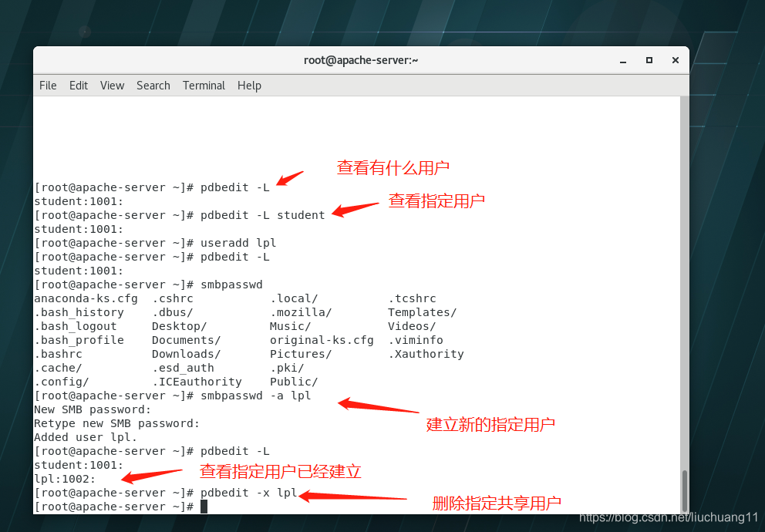Click the 'New SMB password:' line
Image resolution: width=765 pixels, height=532 pixels.
(x=93, y=409)
